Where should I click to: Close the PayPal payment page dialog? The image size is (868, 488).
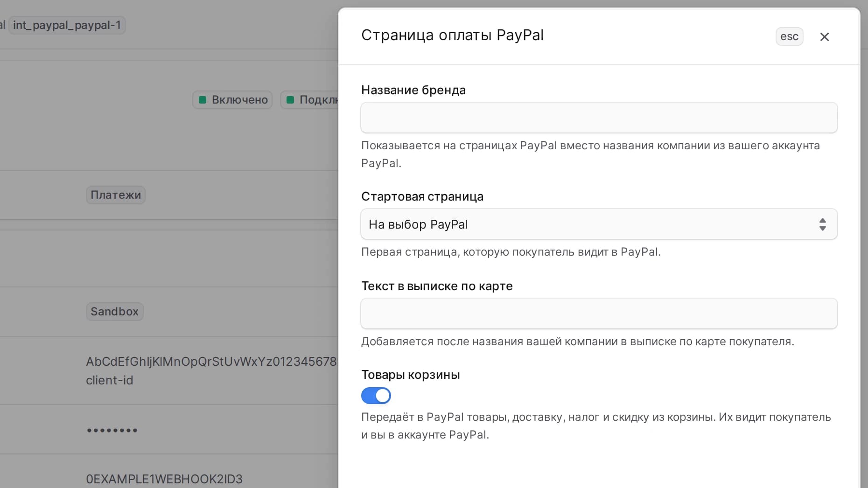(824, 37)
